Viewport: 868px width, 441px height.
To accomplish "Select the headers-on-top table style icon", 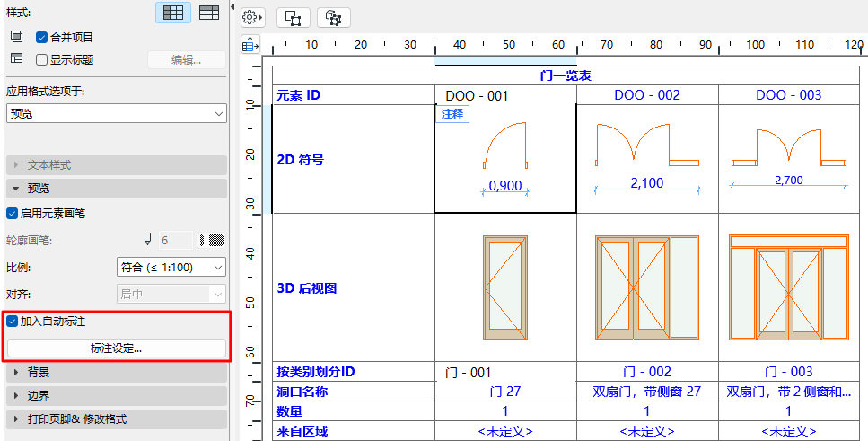I will click(208, 13).
